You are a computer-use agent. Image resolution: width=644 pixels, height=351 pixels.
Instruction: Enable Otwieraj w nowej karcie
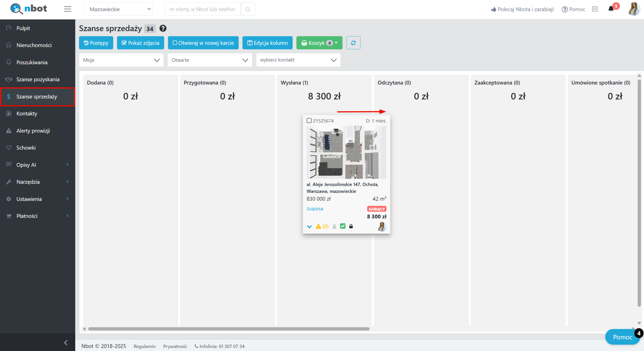pos(203,43)
